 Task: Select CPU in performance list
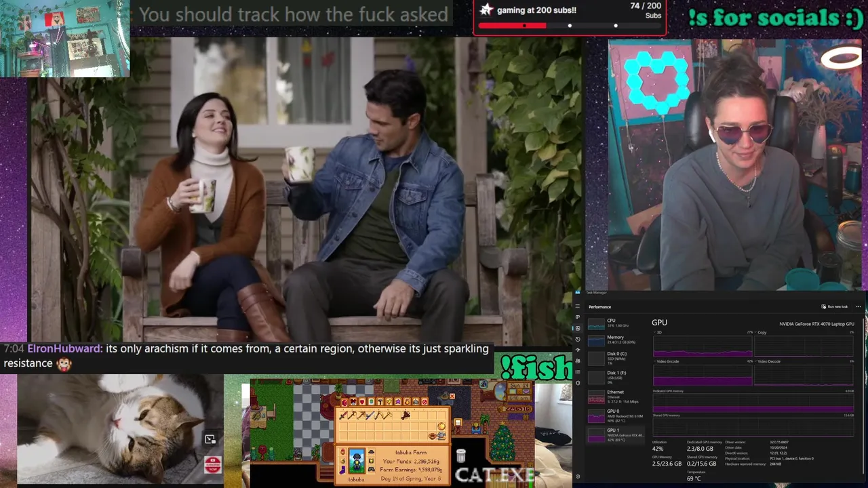click(616, 324)
